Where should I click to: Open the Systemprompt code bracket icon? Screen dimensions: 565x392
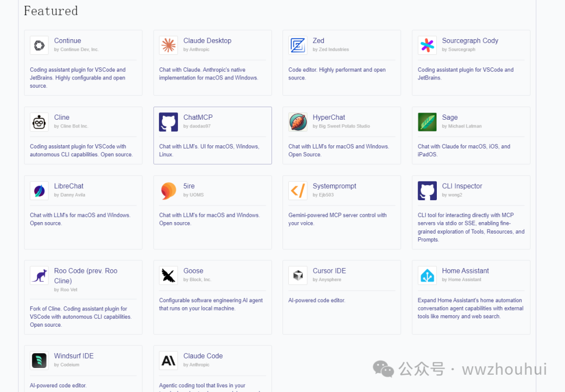(x=298, y=191)
